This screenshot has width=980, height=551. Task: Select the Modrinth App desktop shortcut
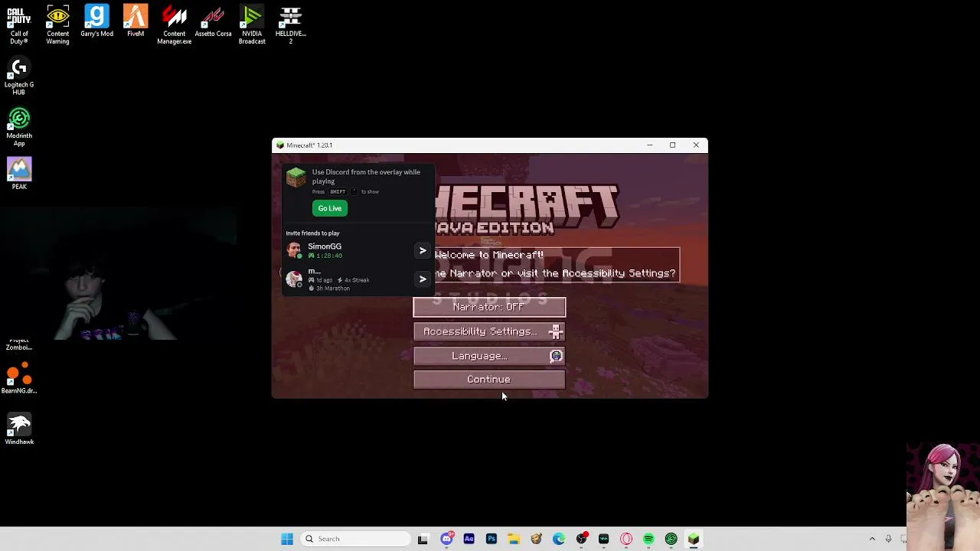[19, 127]
